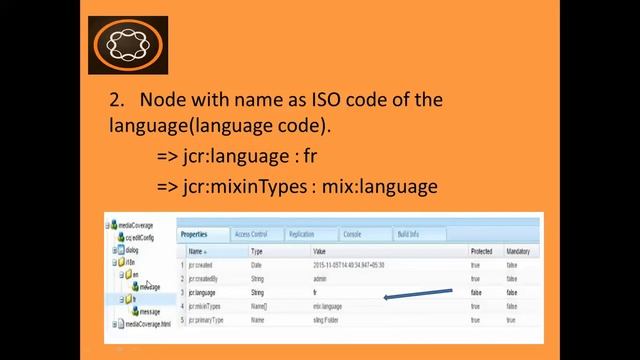
Task: Select the en folder label
Action: (136, 275)
